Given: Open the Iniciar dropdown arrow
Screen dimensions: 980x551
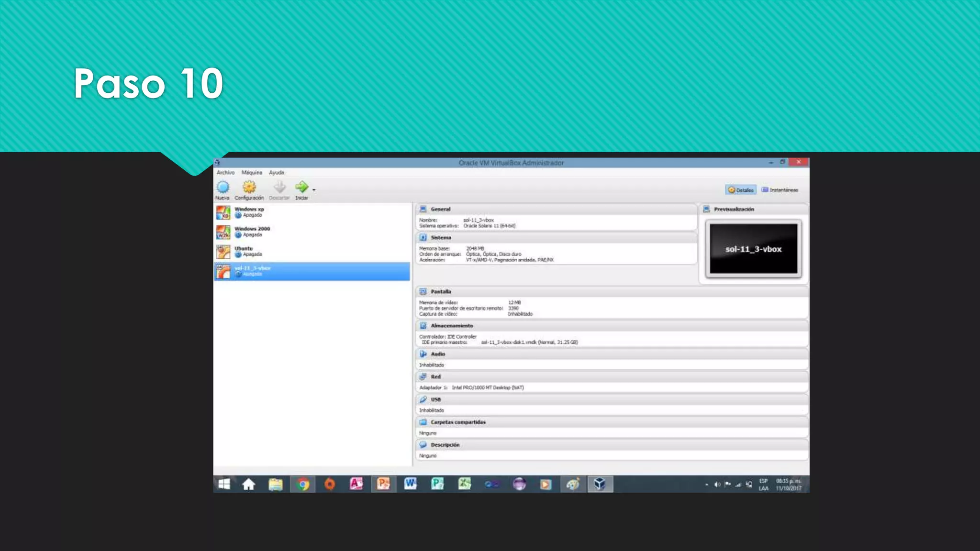Looking at the screenshot, I should pos(314,190).
